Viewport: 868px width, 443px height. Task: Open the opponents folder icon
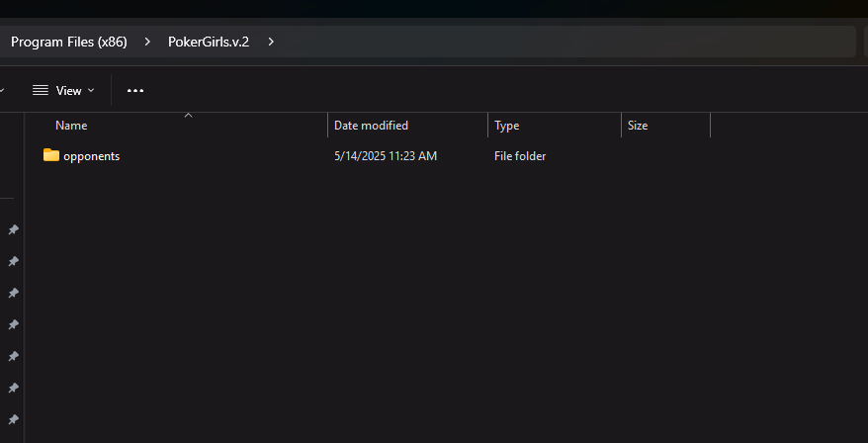tap(51, 155)
